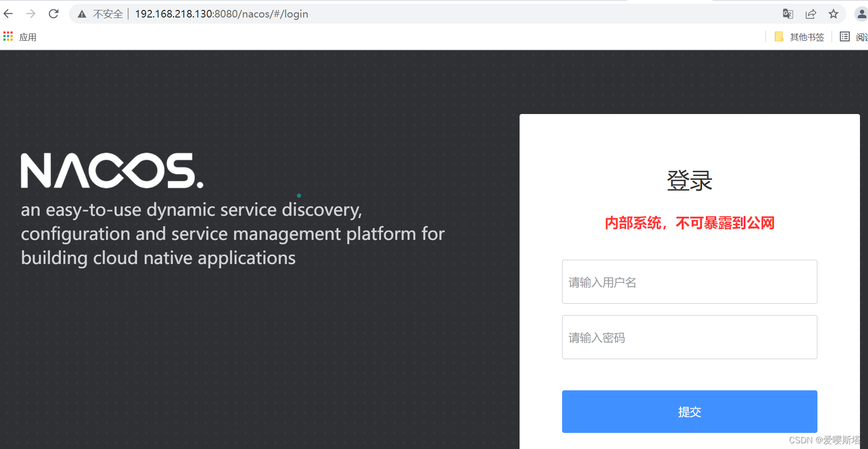This screenshot has width=868, height=449.
Task: Click the browser forward arrow
Action: pyautogui.click(x=31, y=14)
